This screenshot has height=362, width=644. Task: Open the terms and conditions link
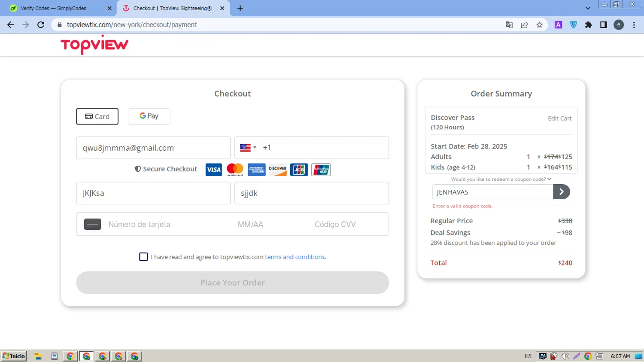point(295,257)
